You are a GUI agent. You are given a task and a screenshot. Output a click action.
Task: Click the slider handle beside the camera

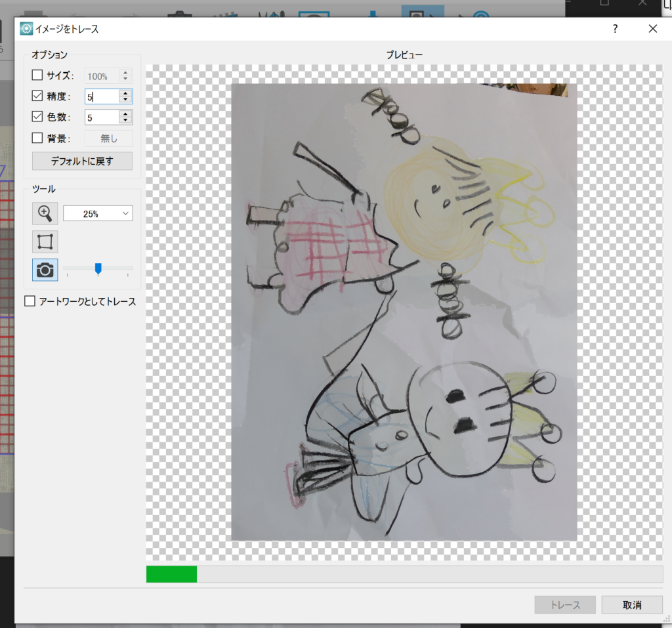[98, 268]
